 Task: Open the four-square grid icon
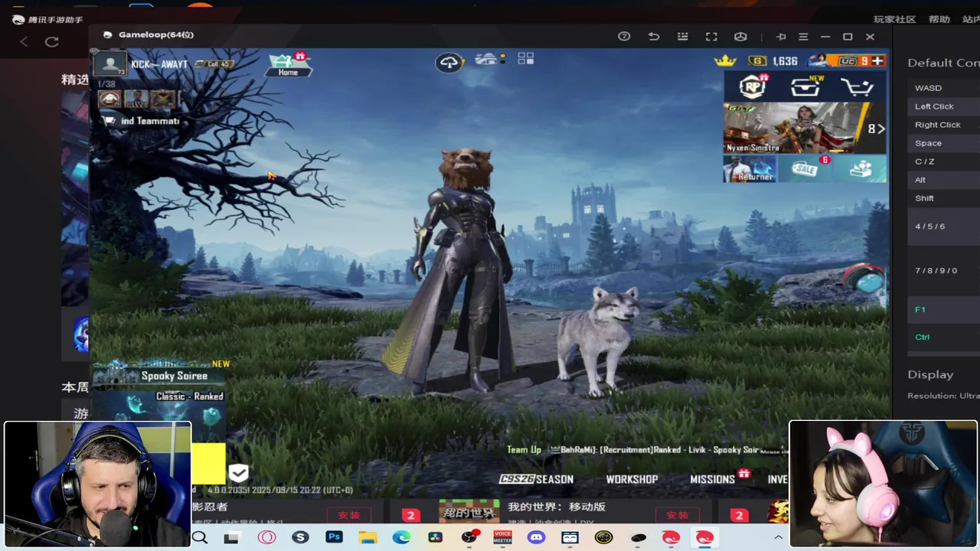(x=525, y=59)
